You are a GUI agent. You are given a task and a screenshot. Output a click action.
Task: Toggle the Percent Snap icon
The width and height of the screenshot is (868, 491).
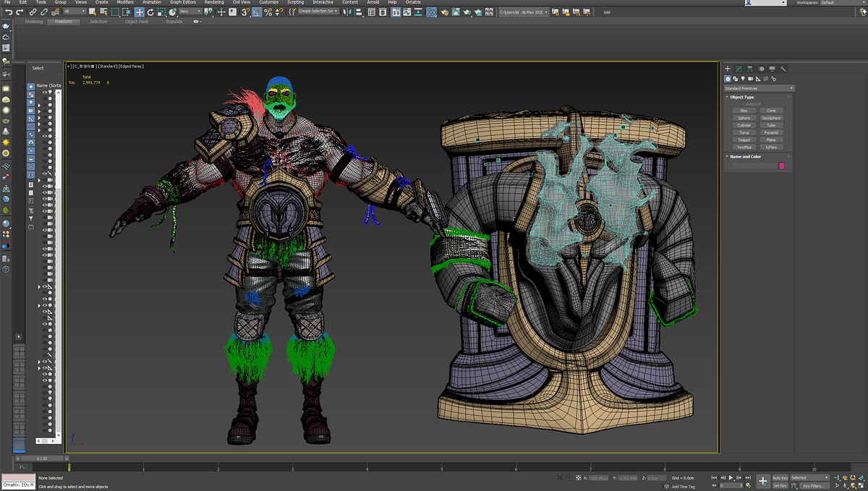click(x=268, y=12)
